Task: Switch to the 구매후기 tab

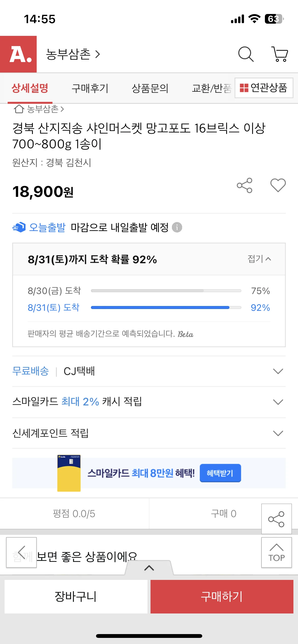Action: click(x=90, y=88)
